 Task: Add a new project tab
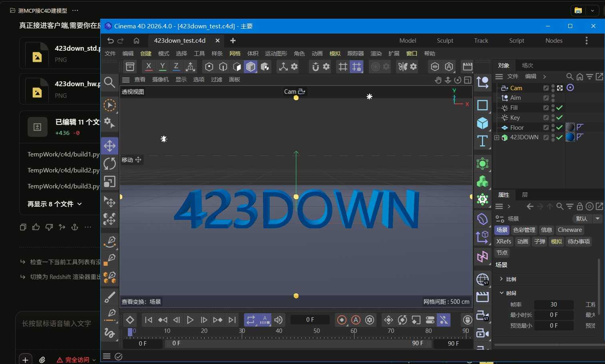tap(233, 40)
